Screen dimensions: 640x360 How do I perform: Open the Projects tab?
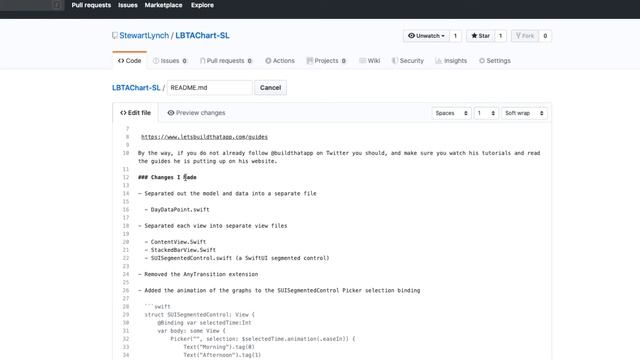326,60
